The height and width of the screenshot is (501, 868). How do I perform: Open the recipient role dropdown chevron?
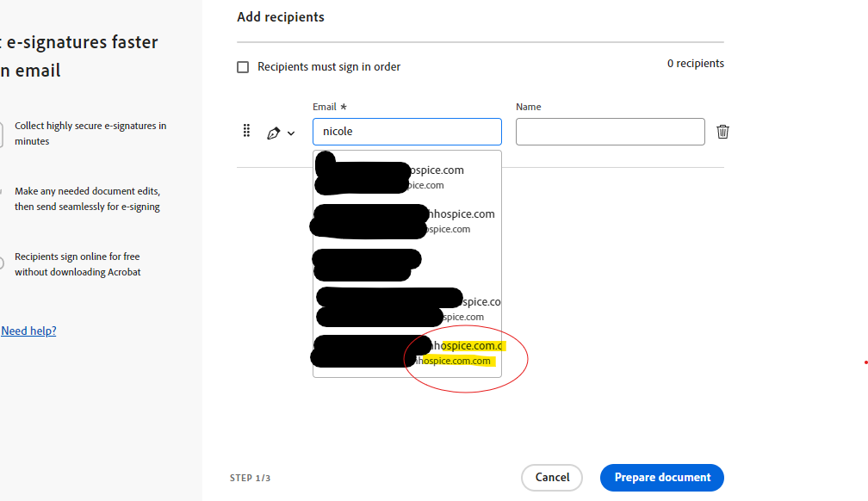290,133
